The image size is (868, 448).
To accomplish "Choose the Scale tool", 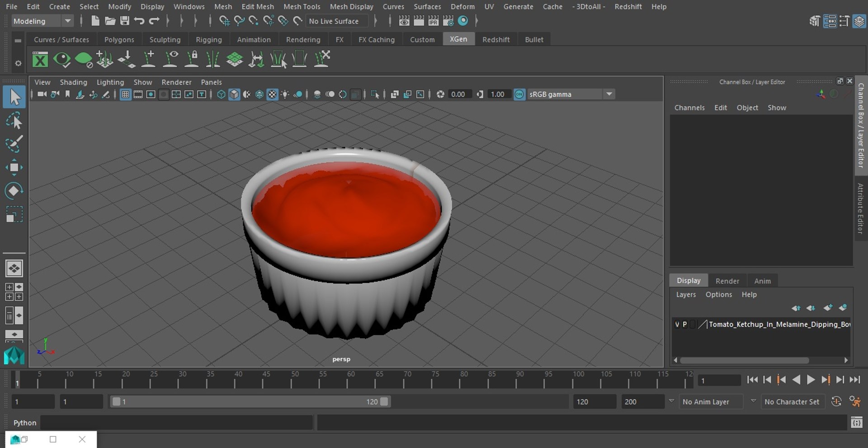I will (14, 214).
